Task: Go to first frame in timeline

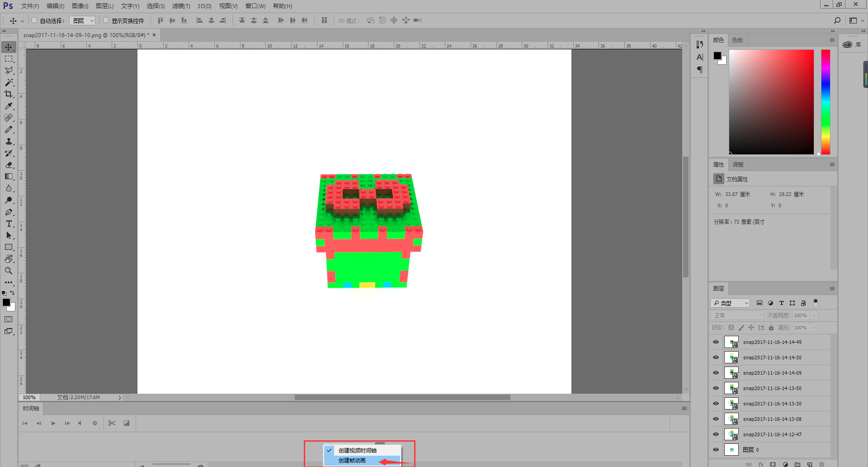Action: tap(25, 424)
